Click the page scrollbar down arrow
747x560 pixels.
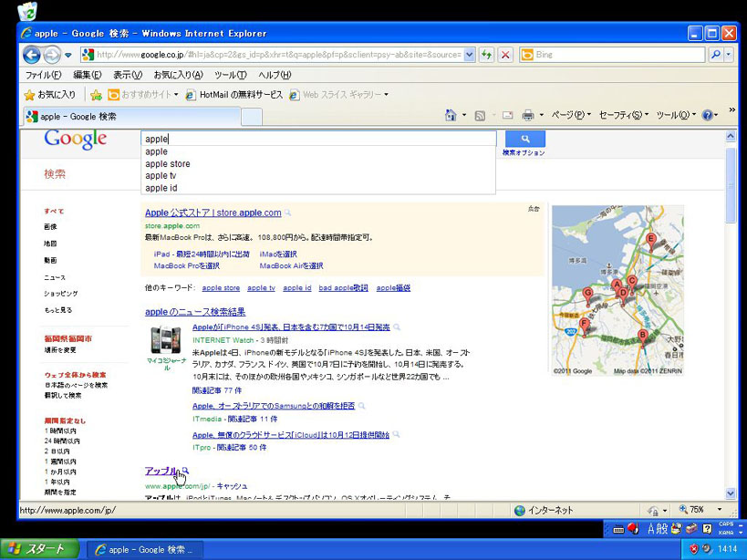point(731,493)
